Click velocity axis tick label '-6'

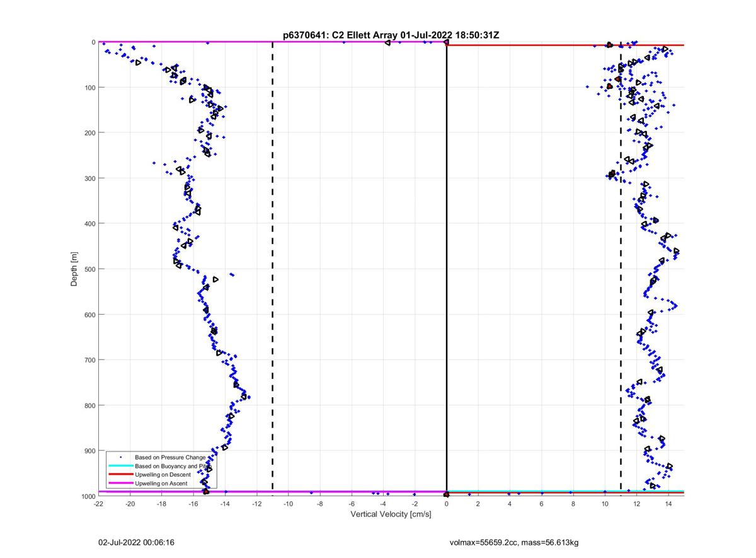pos(352,504)
